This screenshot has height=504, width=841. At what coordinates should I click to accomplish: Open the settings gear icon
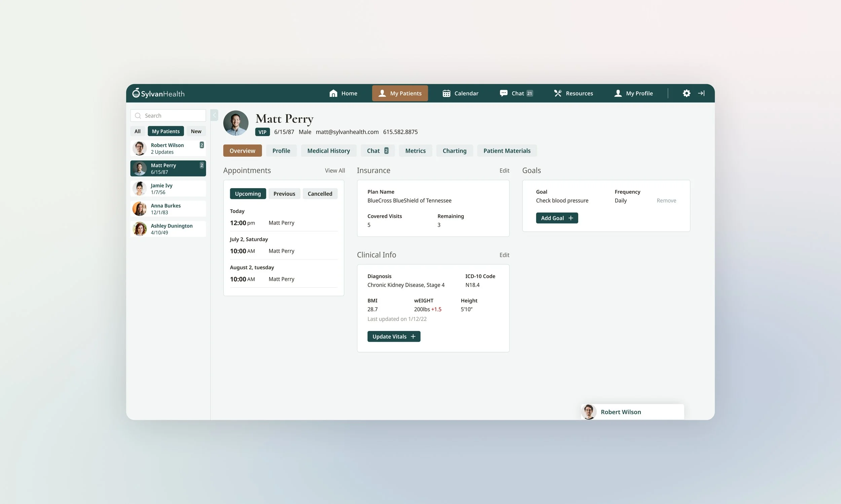[x=686, y=93]
